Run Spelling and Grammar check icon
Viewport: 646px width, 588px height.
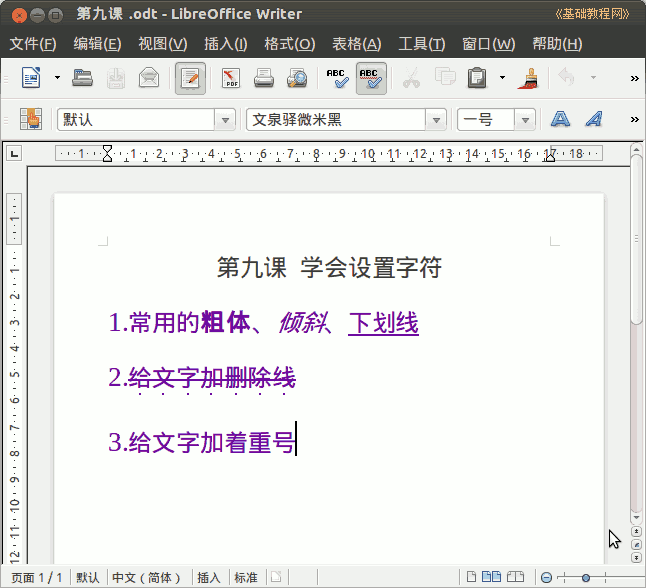[x=337, y=77]
